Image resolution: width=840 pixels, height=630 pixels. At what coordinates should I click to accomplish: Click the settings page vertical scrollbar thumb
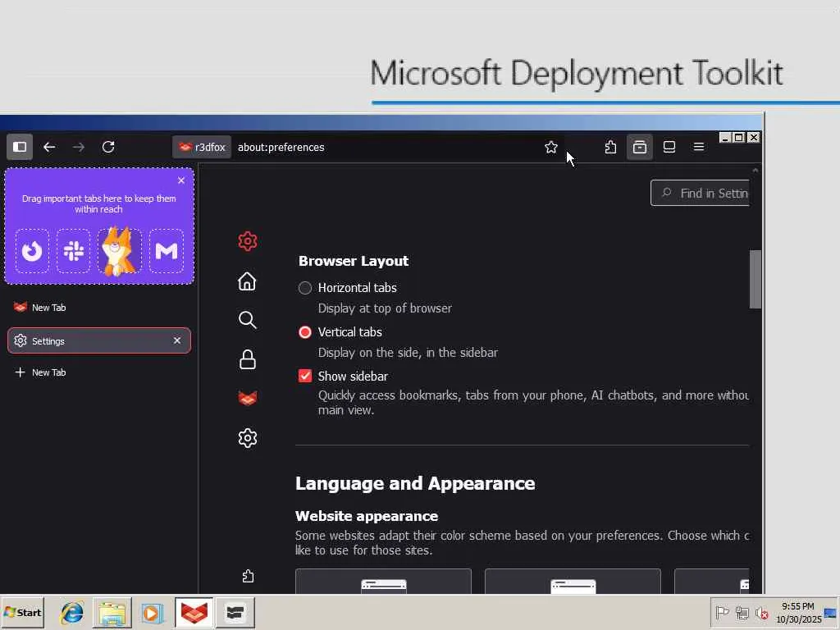(756, 279)
